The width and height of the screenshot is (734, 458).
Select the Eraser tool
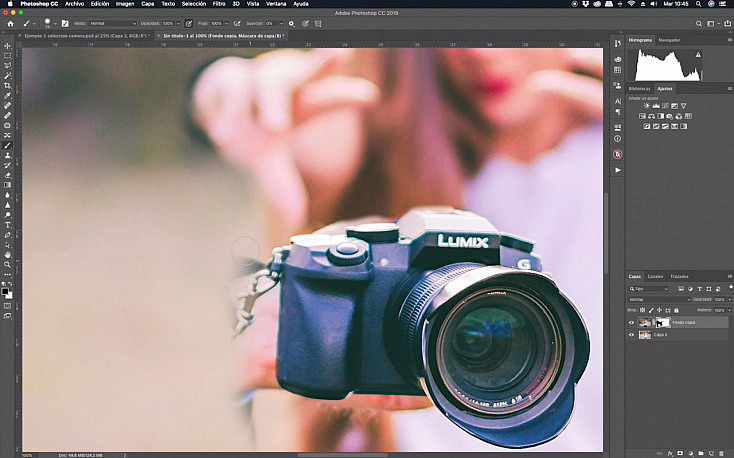pos(7,175)
